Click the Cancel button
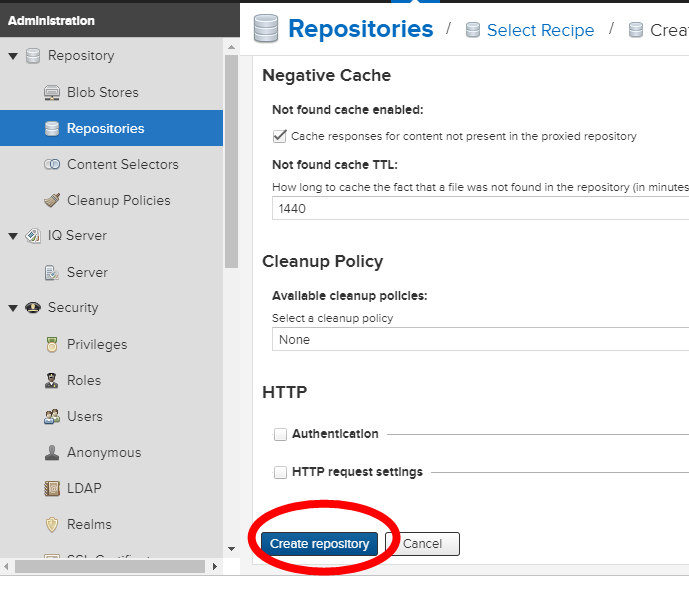The height and width of the screenshot is (592, 689). 422,544
